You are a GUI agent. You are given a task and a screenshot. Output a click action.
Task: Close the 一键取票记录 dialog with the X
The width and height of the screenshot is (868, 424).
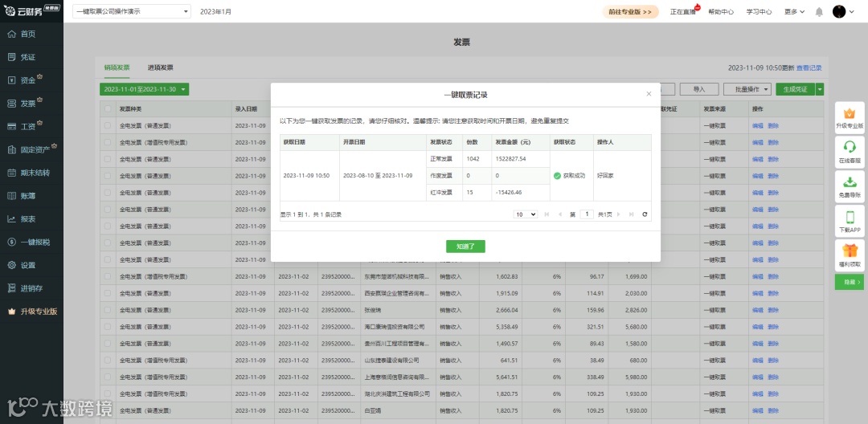click(649, 94)
